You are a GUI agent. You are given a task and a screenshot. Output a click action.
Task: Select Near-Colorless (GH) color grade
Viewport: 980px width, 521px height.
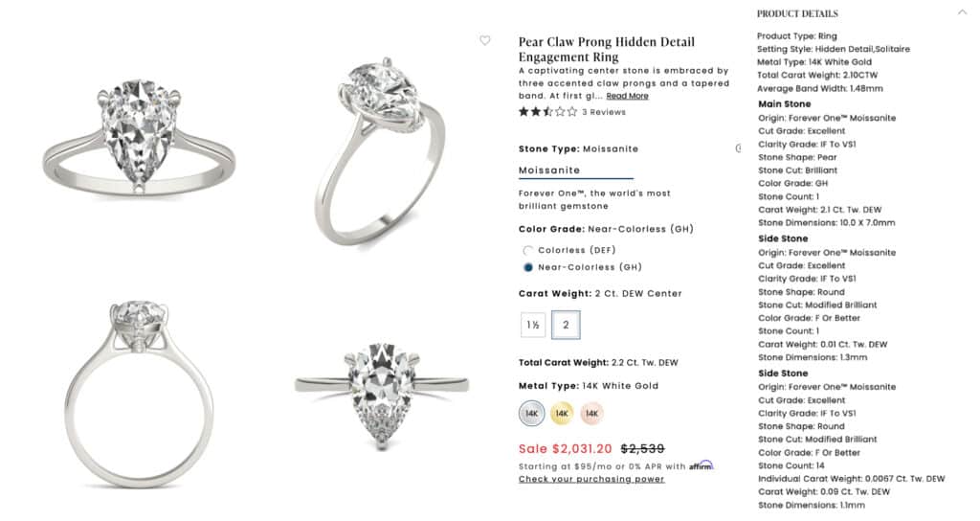click(x=527, y=267)
